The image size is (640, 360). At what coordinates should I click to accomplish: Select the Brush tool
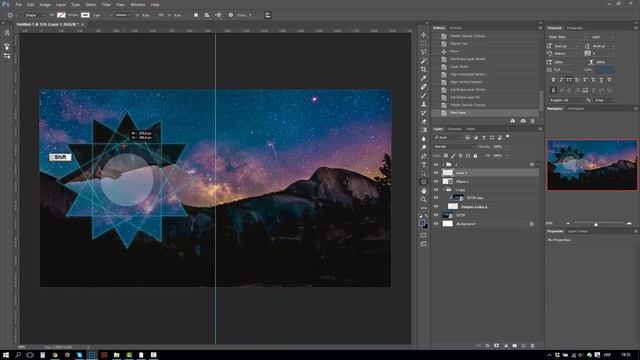pos(424,95)
